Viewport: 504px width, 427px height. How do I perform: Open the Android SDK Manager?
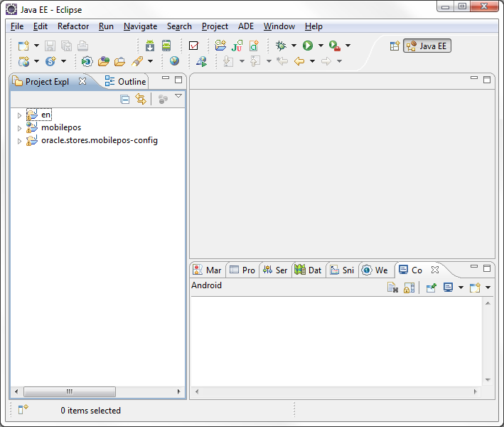click(x=150, y=46)
